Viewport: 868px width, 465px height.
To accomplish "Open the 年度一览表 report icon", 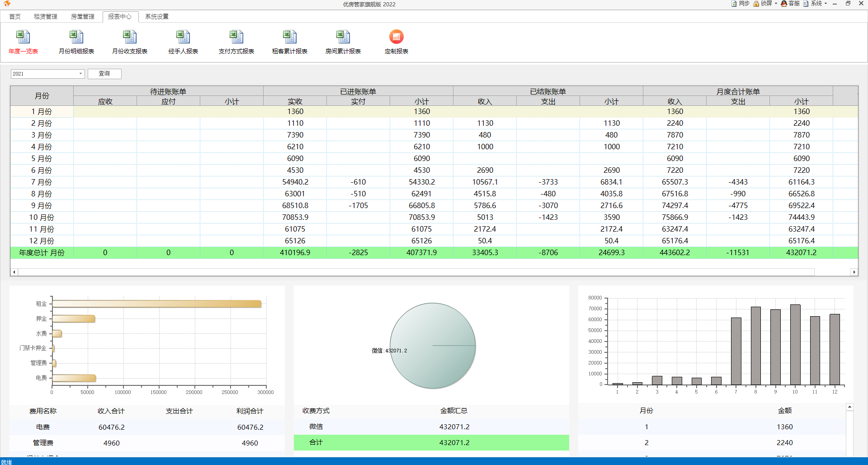I will (23, 37).
